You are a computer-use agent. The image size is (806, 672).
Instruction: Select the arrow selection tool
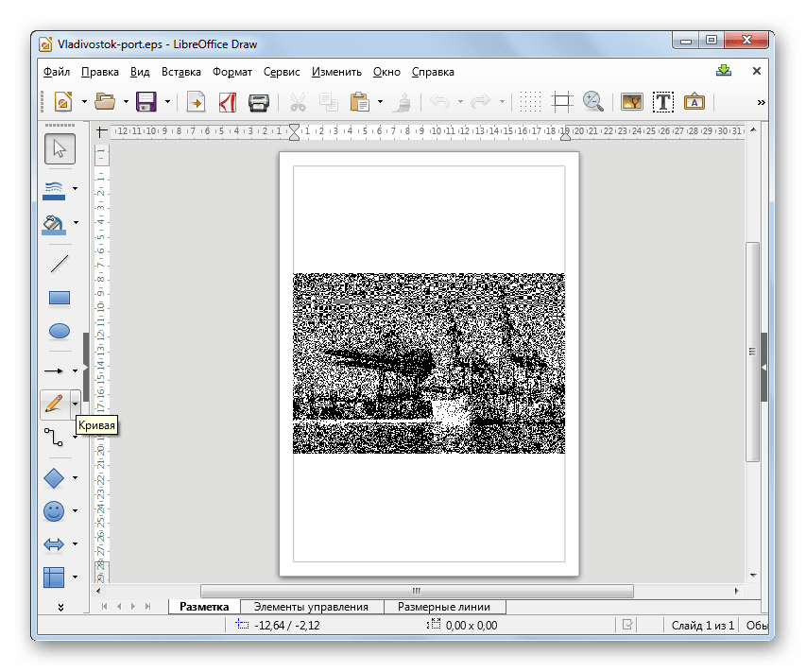[59, 149]
